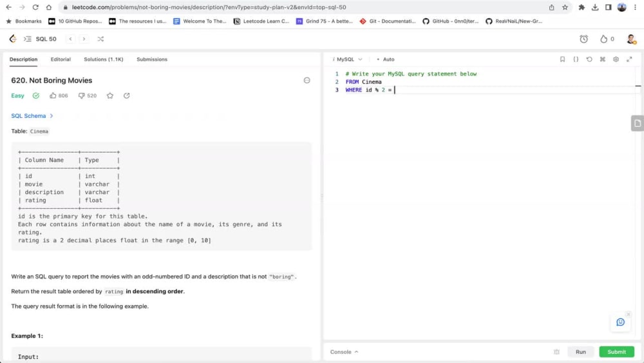Open editor keyboard shortcuts icon
The width and height of the screenshot is (644, 363).
pos(603,59)
